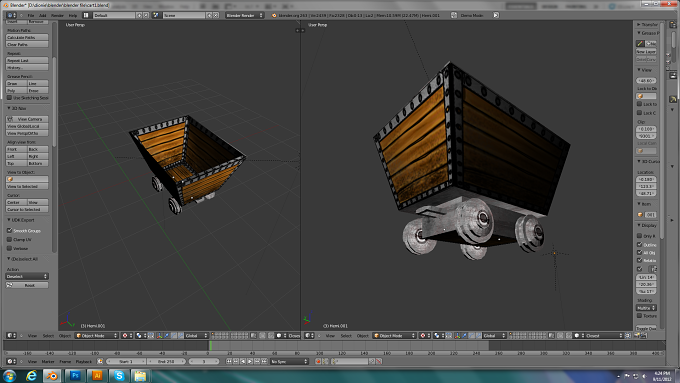Open the Add menu
The width and height of the screenshot is (680, 383).
(x=42, y=15)
